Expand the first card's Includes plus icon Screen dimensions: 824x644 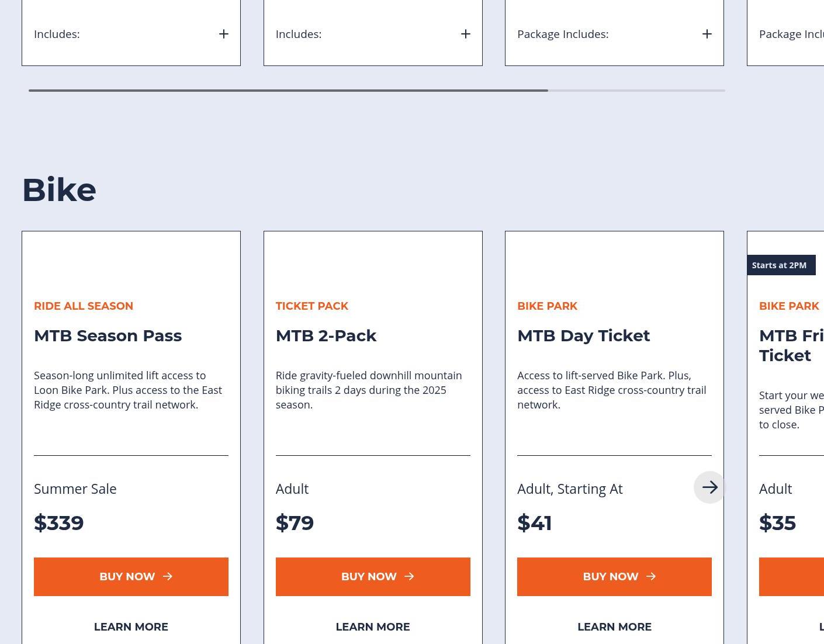[224, 34]
